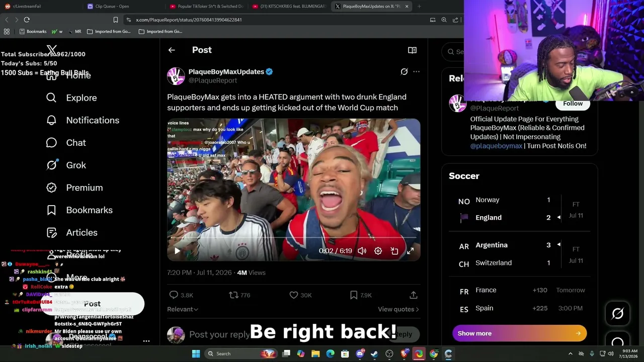Image resolution: width=644 pixels, height=362 pixels.
Task: Seek on the video progress bar
Action: (x=294, y=237)
